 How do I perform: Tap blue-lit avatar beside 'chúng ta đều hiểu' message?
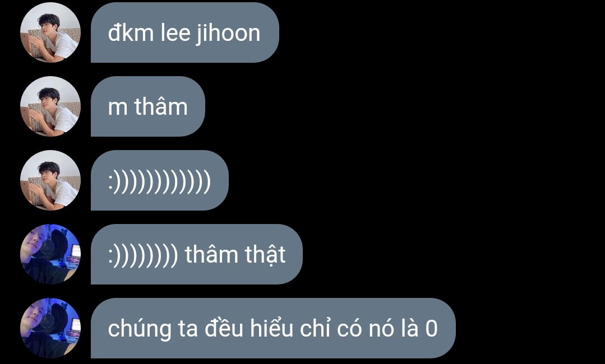tap(50, 328)
